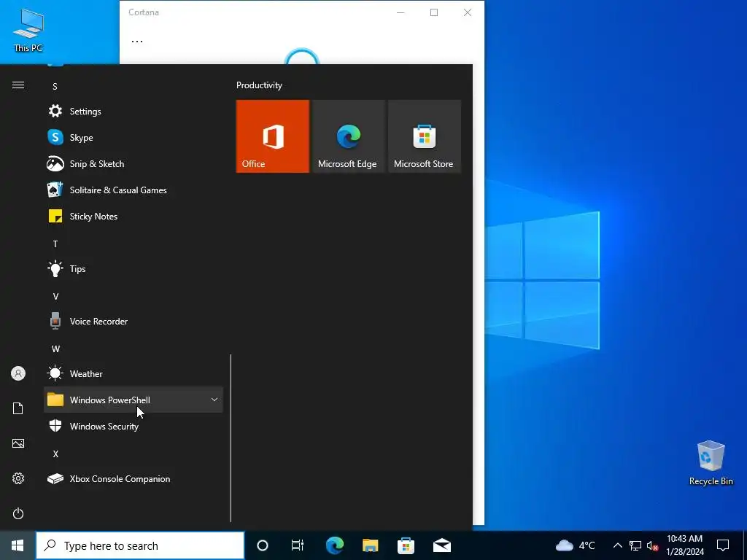
Task: Jump to letter W section header
Action: pos(55,349)
